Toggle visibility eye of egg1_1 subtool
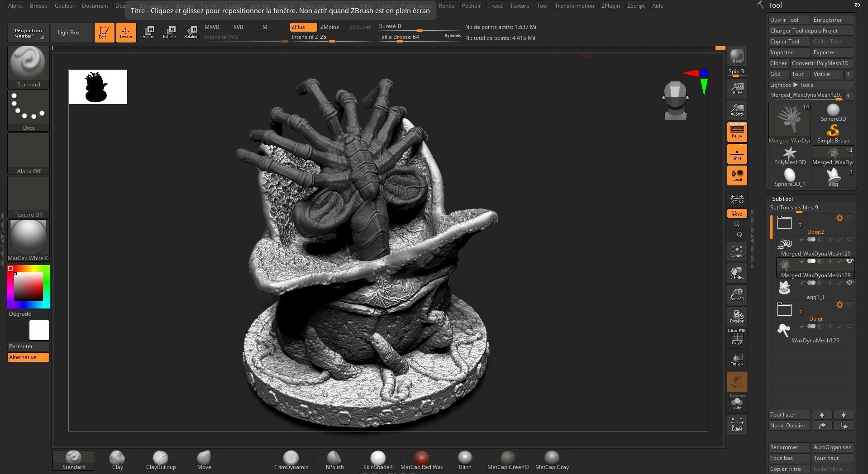This screenshot has height=474, width=868. pos(849,283)
